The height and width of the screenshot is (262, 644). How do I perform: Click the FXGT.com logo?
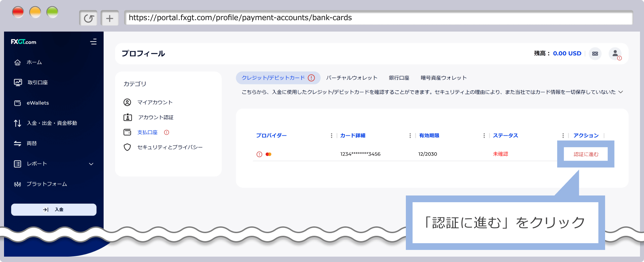tap(23, 42)
